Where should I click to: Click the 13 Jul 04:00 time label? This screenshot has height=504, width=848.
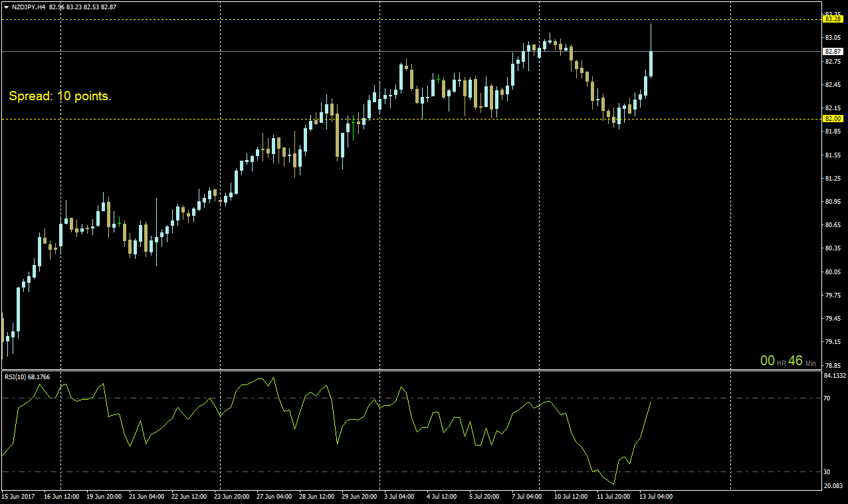(657, 496)
